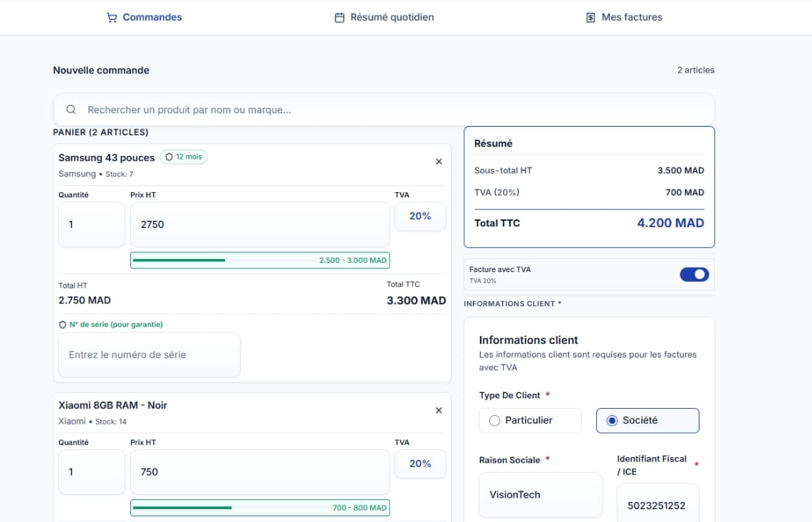Screen dimensions: 812x522
Task: Click the calendar icon beside Résumé quotidien
Action: (x=339, y=16)
